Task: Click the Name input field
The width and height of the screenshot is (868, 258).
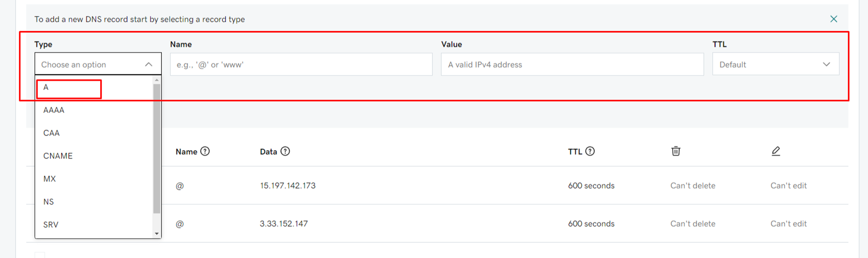Action: click(x=301, y=64)
